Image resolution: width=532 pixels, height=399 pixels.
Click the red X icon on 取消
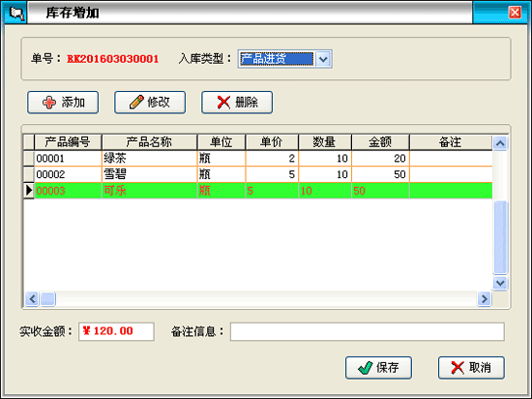pyautogui.click(x=458, y=368)
